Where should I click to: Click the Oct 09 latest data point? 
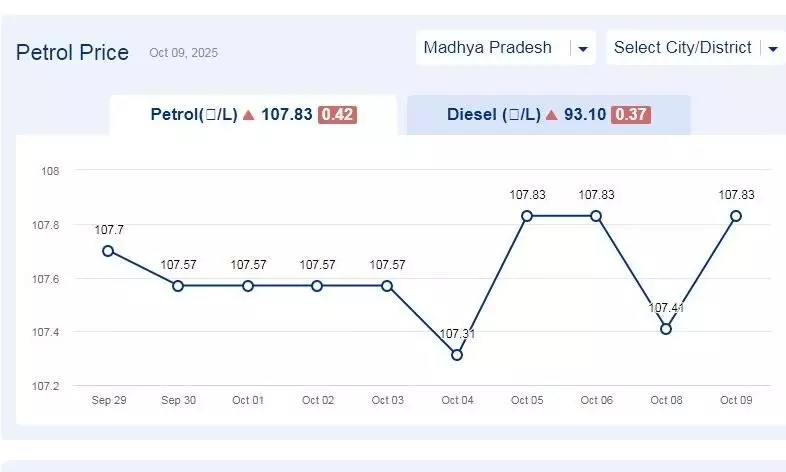pos(736,216)
